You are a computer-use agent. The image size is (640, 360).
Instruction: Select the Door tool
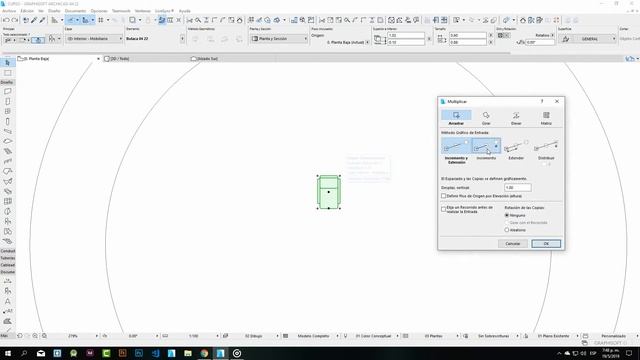tap(7, 101)
